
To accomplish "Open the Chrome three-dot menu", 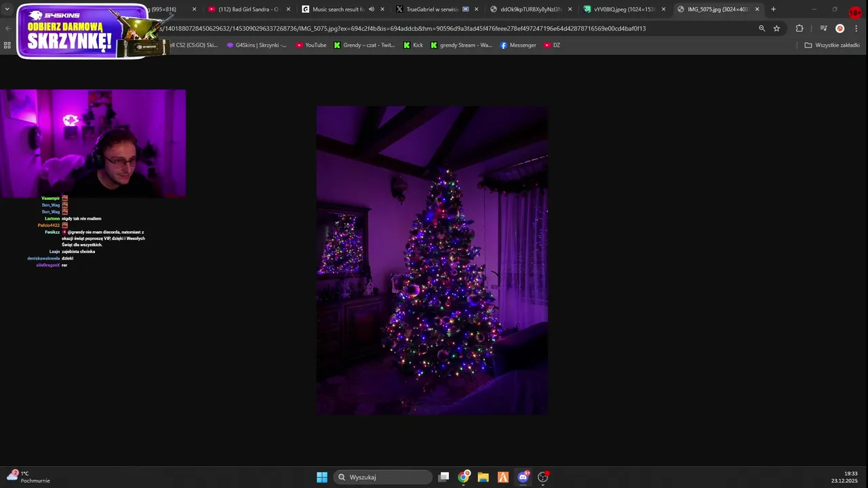I will 857,28.
